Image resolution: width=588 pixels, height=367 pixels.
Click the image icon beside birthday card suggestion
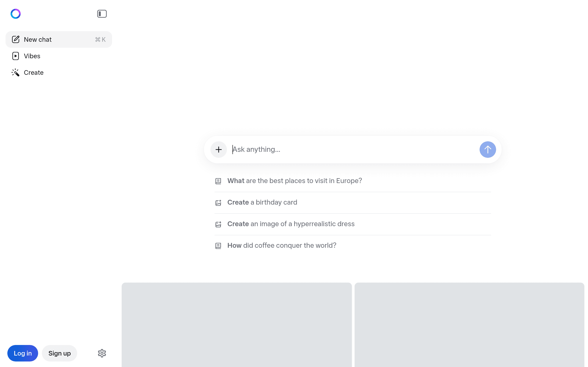coord(218,203)
